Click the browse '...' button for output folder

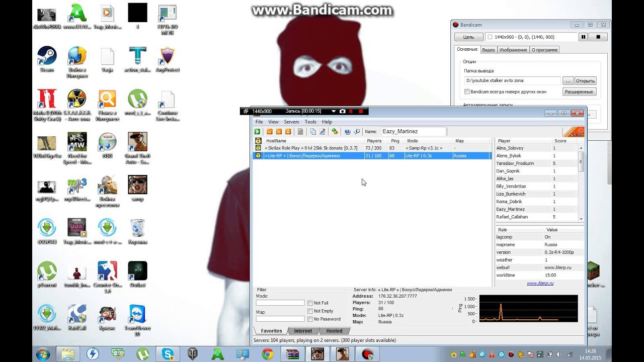point(568,80)
